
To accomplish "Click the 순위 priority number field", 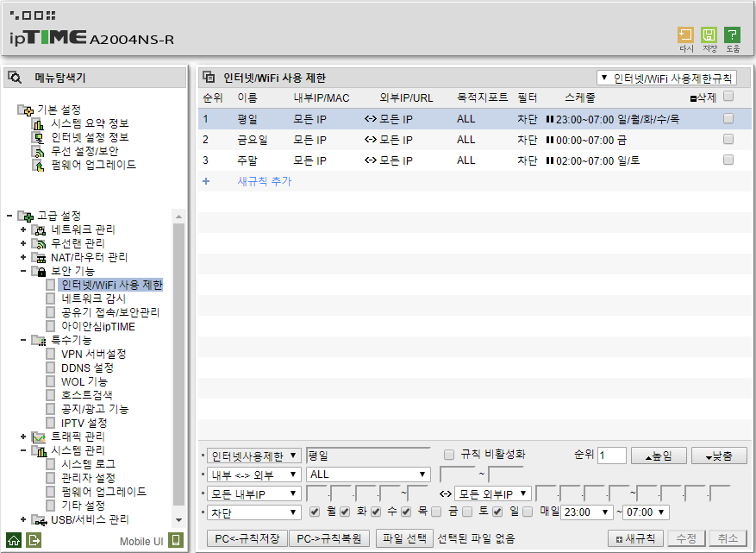I will [612, 456].
